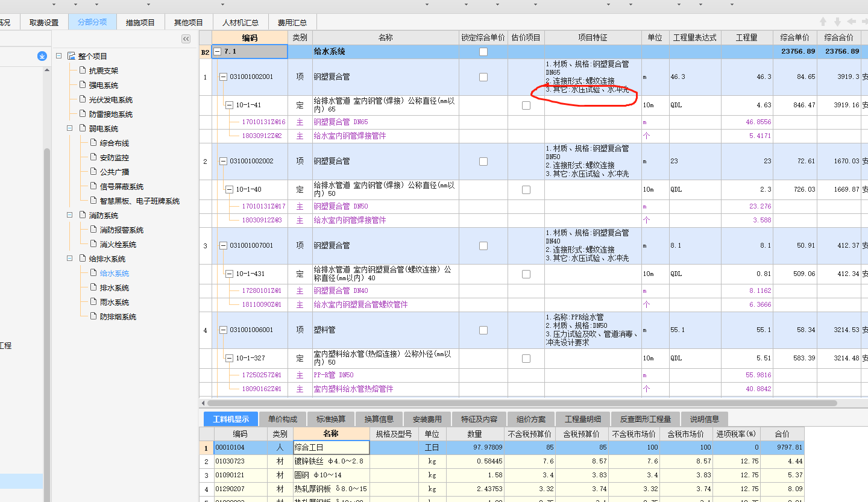Open the 费用汇总 tab
Screen dimensions: 868x502
coord(292,22)
